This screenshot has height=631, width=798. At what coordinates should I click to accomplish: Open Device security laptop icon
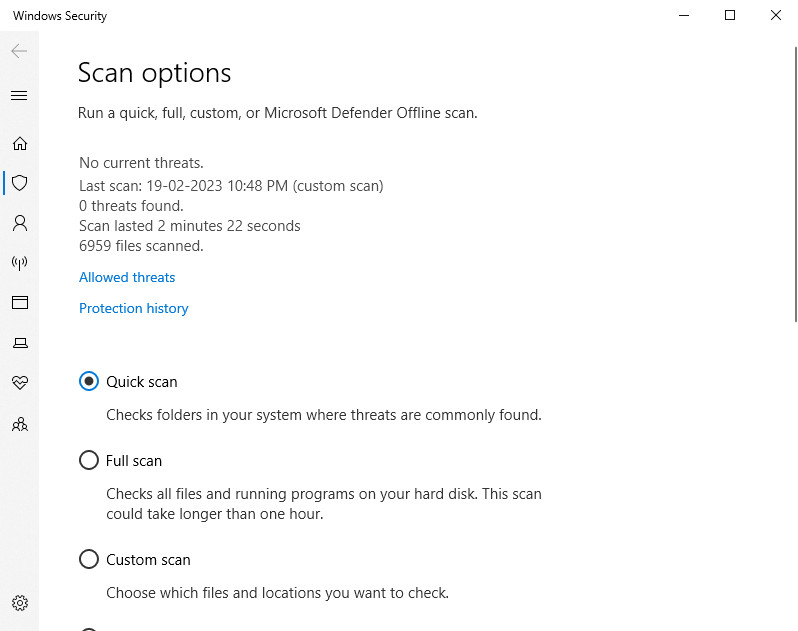[x=20, y=343]
